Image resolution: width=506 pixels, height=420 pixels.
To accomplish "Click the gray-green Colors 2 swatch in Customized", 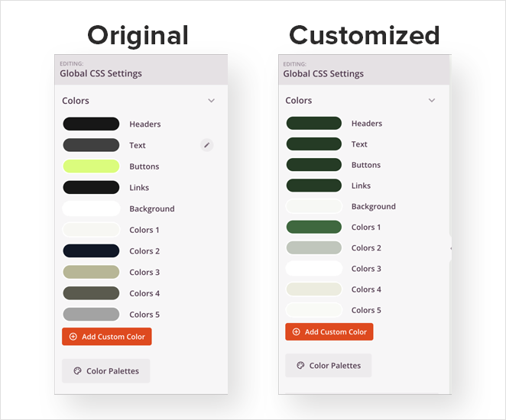I will (x=313, y=247).
